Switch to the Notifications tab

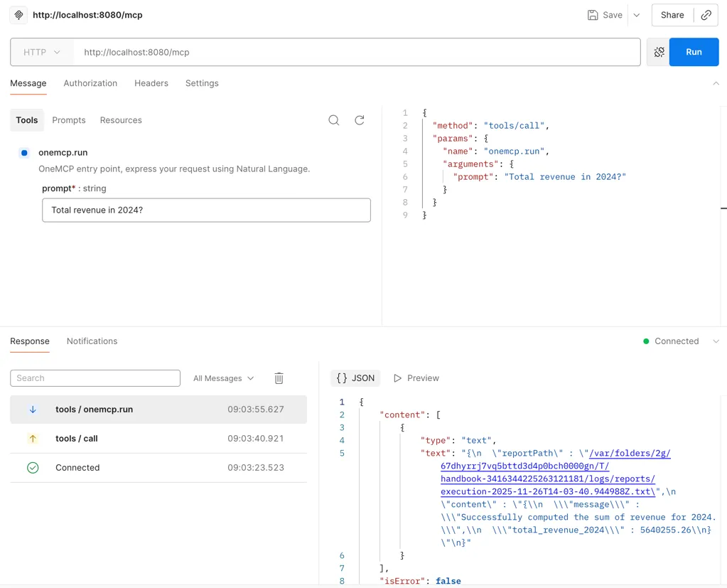(x=92, y=341)
